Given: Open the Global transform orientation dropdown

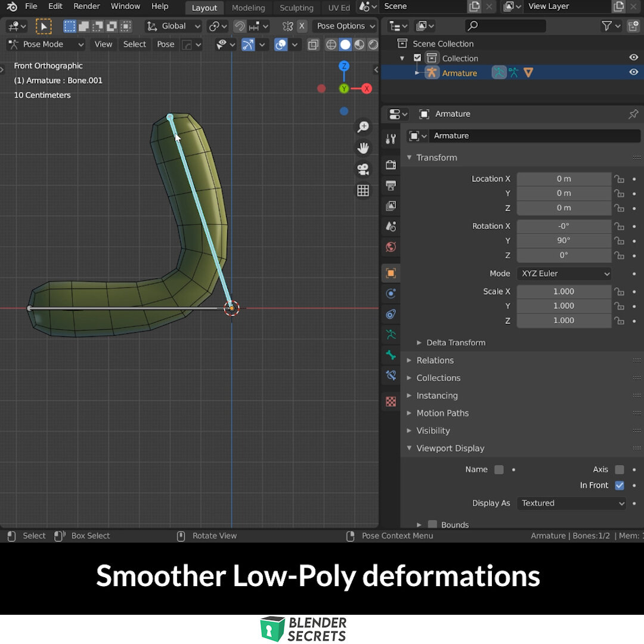Looking at the screenshot, I should 174,26.
